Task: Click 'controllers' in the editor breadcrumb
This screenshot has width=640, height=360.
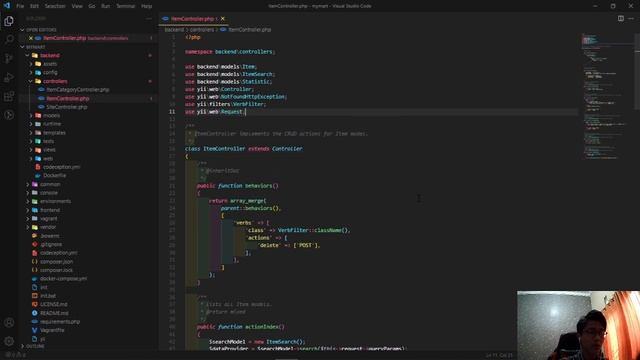Action: coord(202,30)
